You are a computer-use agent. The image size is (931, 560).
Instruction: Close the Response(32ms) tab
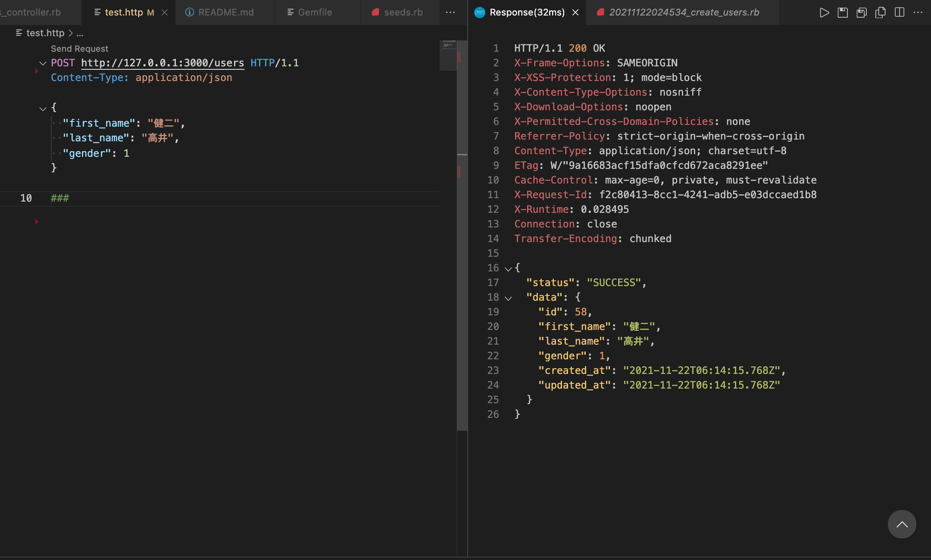click(x=575, y=12)
